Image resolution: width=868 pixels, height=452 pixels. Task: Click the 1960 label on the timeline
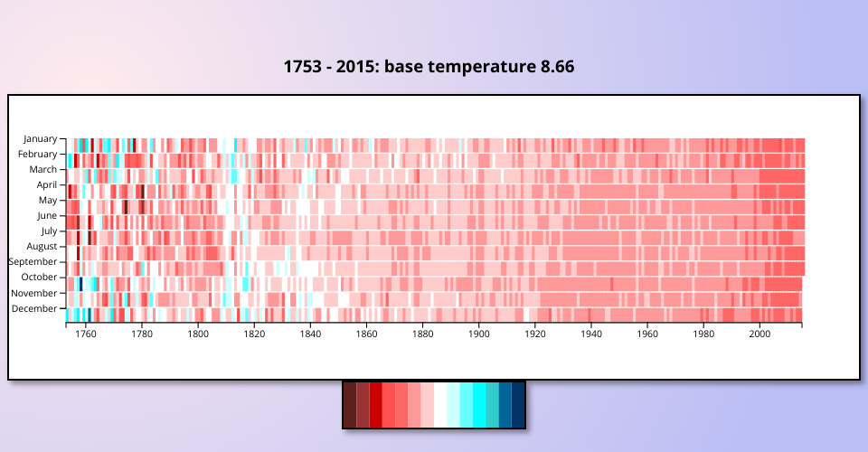tap(647, 334)
